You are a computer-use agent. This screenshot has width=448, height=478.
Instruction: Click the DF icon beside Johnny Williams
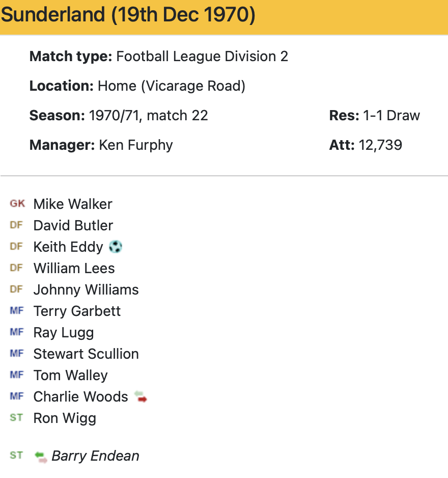point(16,289)
